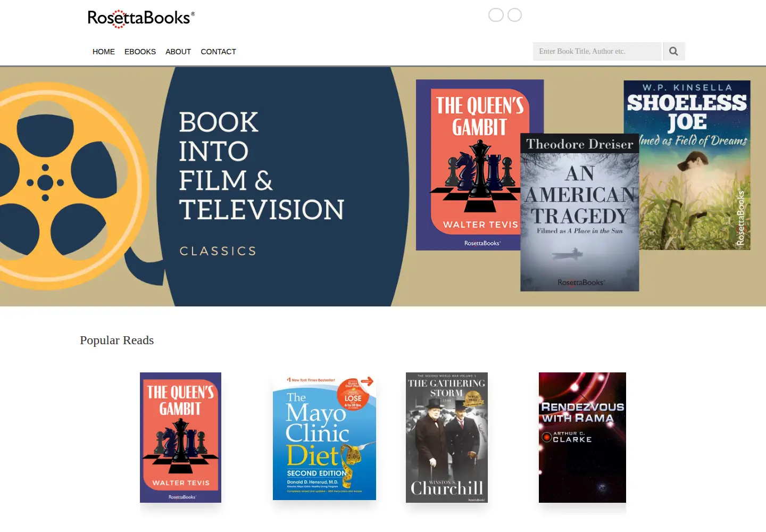This screenshot has width=766, height=532.
Task: Click the Popular Reads heading
Action: click(117, 340)
